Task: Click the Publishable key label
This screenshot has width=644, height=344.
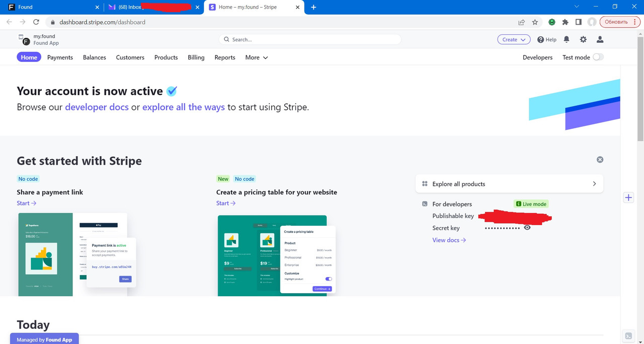Action: pos(453,216)
